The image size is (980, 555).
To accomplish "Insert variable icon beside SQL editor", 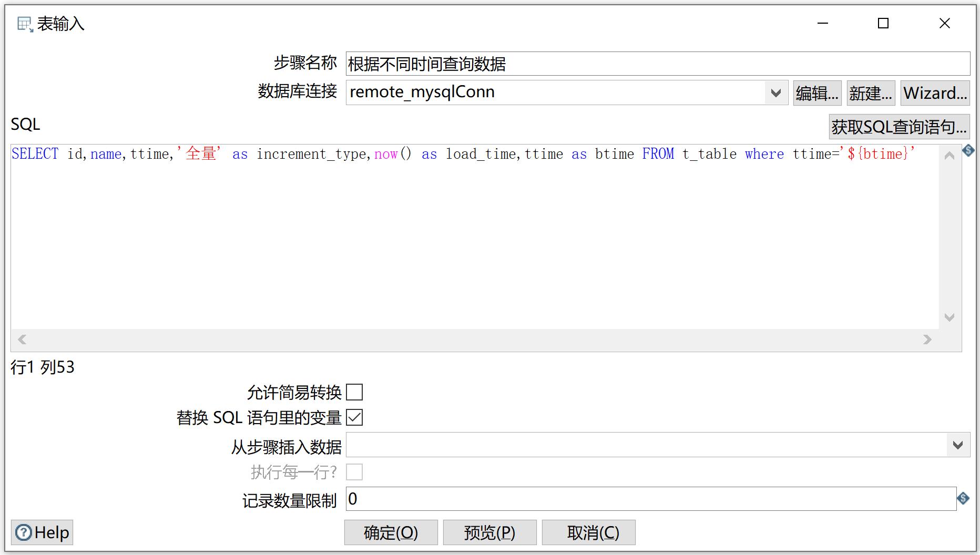I will point(968,151).
